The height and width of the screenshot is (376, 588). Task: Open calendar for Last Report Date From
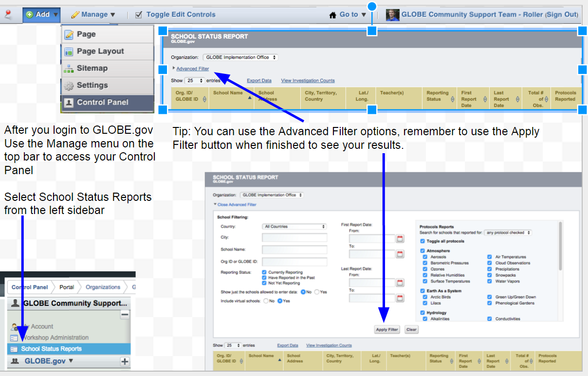pyautogui.click(x=401, y=283)
